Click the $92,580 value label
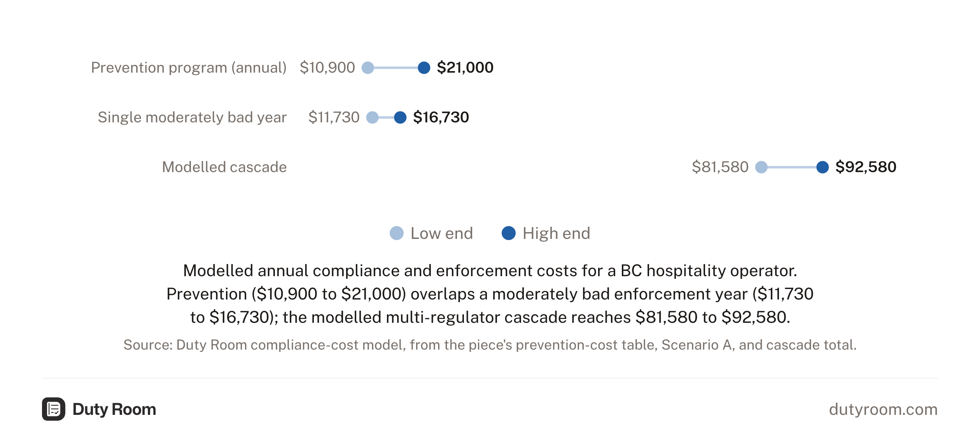Image resolution: width=980 pixels, height=444 pixels. tap(866, 167)
